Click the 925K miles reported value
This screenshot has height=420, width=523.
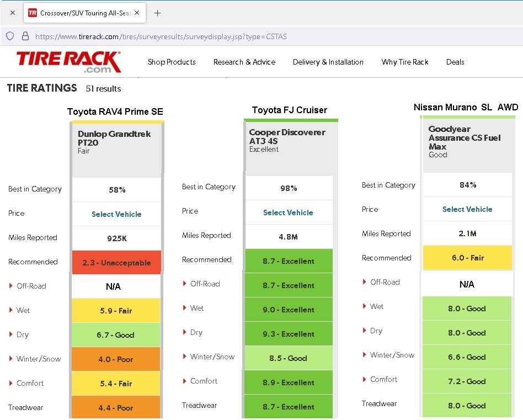[x=117, y=238]
